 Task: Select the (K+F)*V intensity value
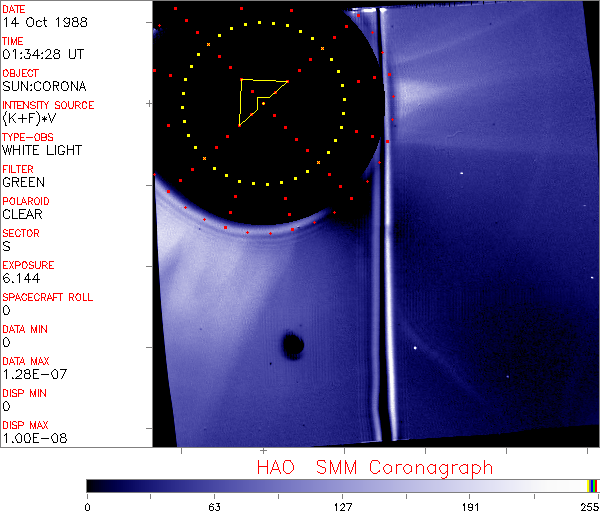[x=33, y=118]
